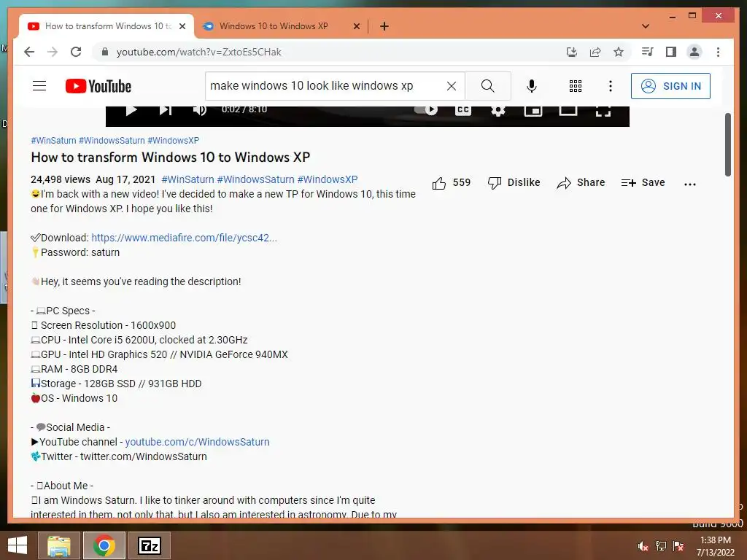Screen dimensions: 747x560
Task: Open YouTube hamburger guide menu
Action: coord(39,86)
